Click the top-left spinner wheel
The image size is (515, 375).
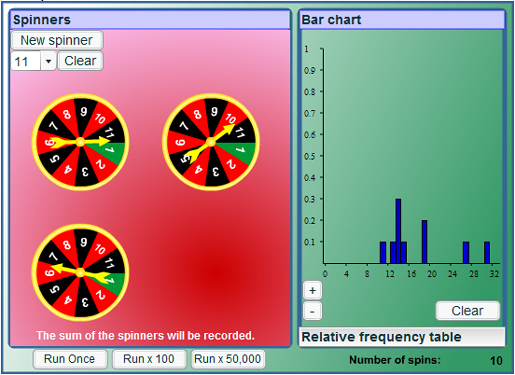80,142
